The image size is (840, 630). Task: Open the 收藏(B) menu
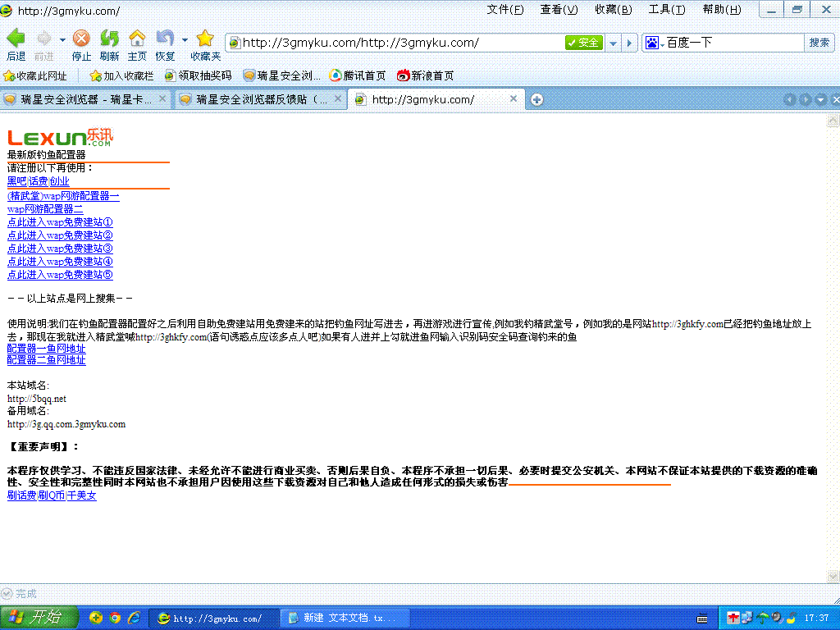tap(614, 10)
